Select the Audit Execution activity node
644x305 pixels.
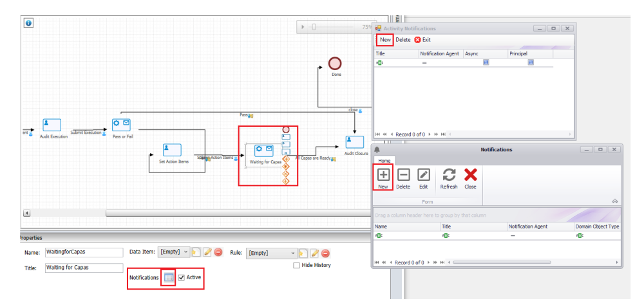click(52, 125)
